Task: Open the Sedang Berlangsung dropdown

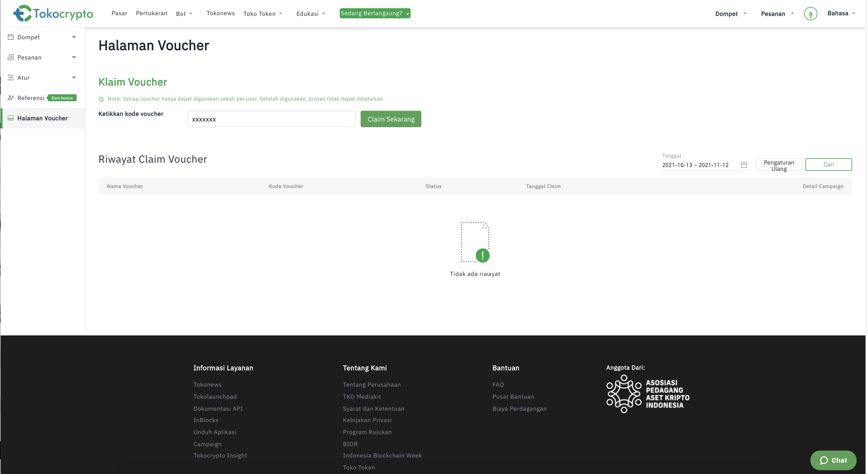Action: point(375,13)
